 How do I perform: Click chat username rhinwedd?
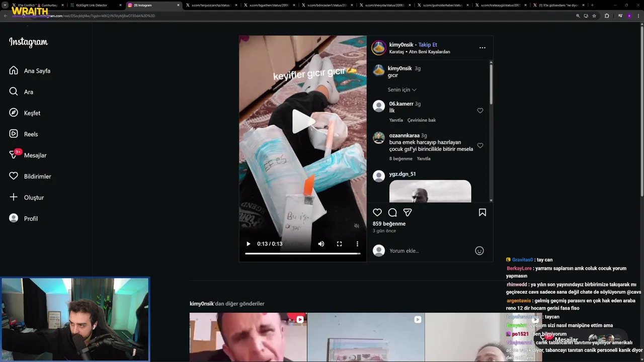pos(517,285)
